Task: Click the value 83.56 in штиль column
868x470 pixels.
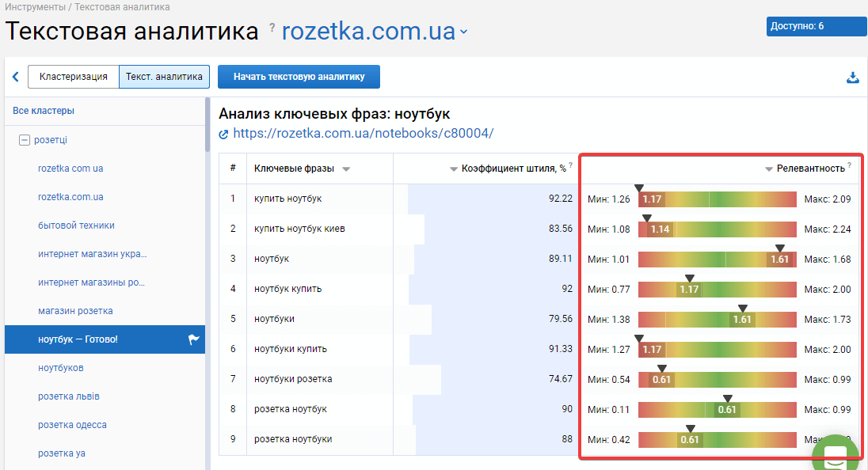Action: (x=560, y=229)
